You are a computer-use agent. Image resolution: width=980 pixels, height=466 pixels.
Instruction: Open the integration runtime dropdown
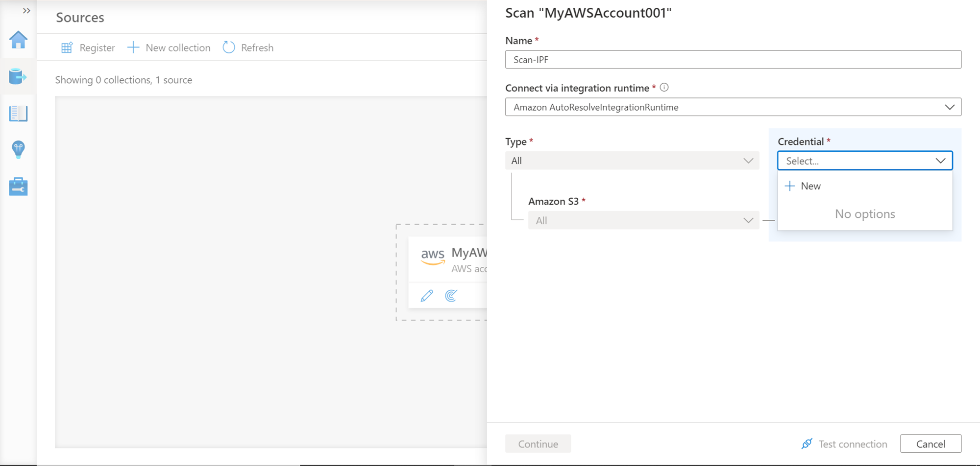(x=733, y=107)
